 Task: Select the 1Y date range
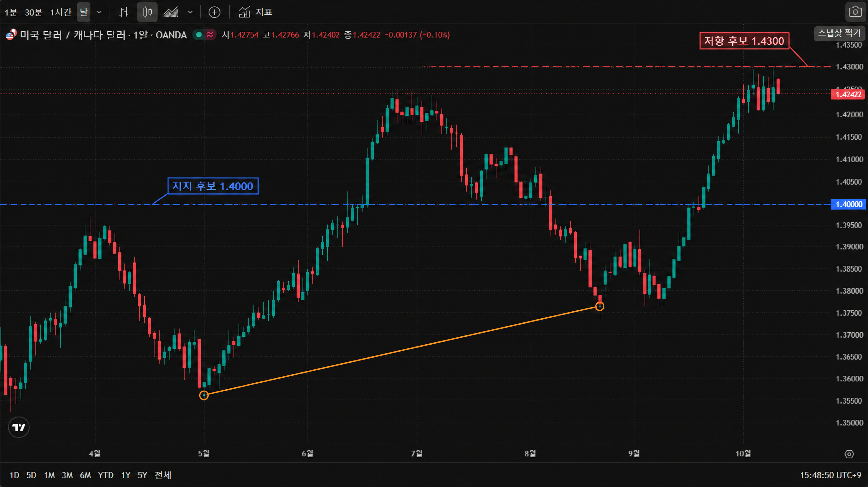tap(126, 475)
